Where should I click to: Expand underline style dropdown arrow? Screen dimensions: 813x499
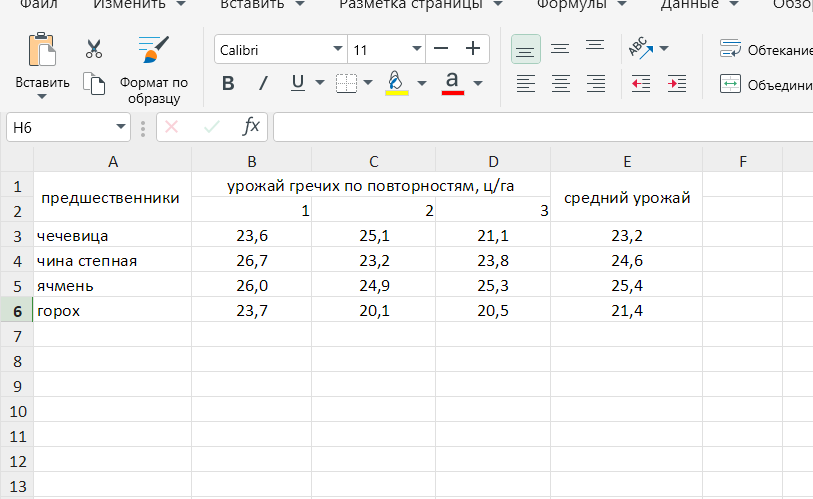tap(320, 83)
